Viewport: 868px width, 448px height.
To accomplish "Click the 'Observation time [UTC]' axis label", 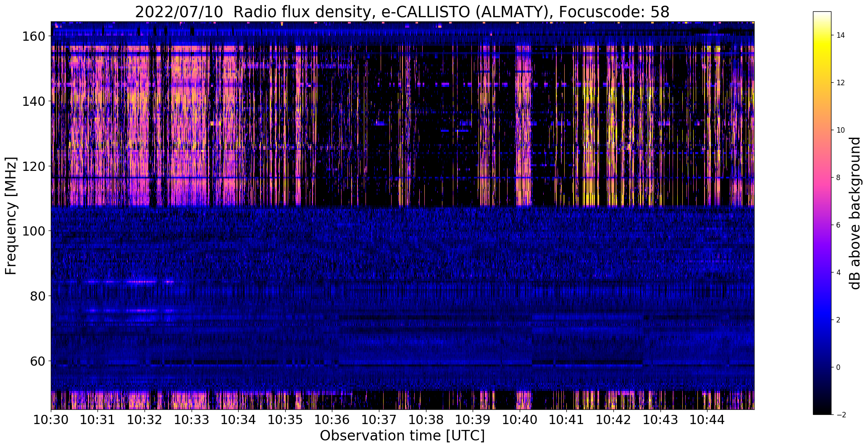I will (x=402, y=436).
